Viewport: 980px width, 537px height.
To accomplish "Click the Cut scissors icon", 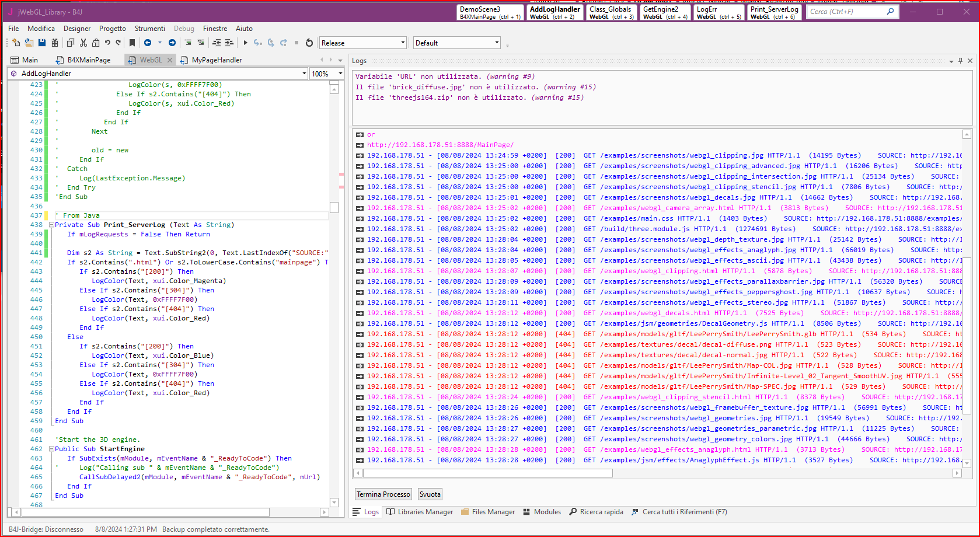I will pyautogui.click(x=83, y=43).
